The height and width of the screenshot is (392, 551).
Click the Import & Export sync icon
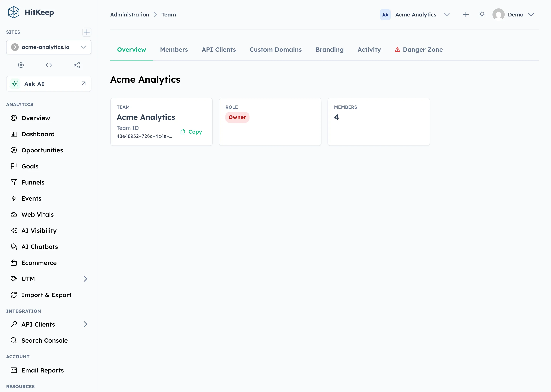(14, 295)
